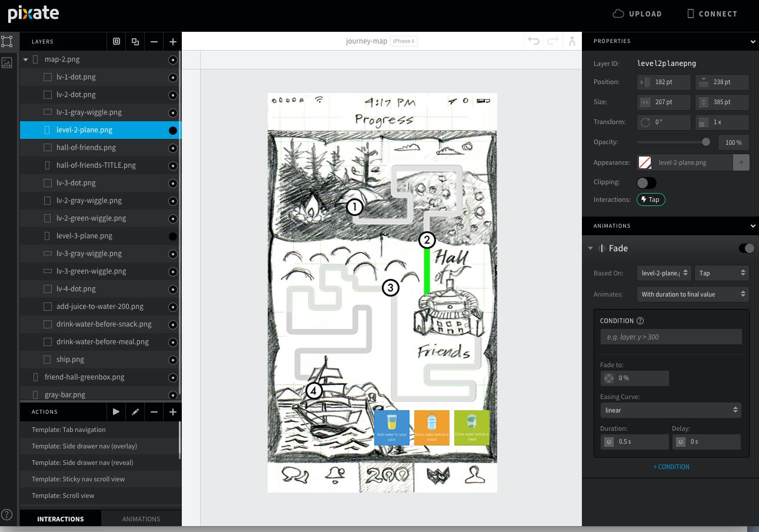The image size is (759, 532).
Task: Click the redo arrow in canvas toolbar
Action: (553, 41)
